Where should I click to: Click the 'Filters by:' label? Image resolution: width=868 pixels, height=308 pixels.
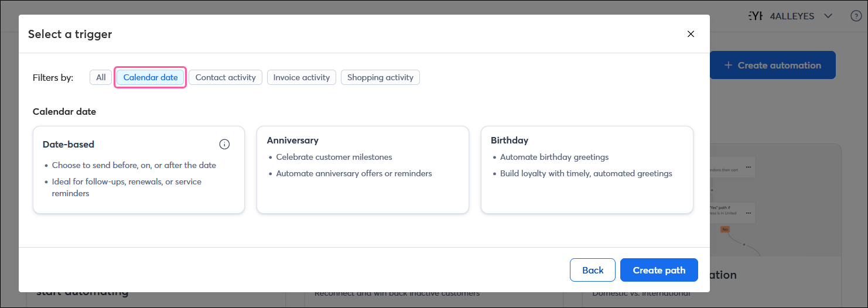[53, 77]
